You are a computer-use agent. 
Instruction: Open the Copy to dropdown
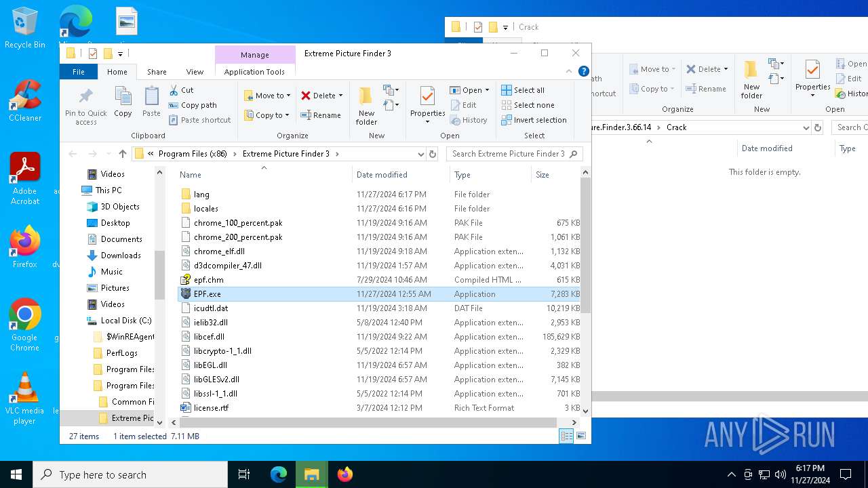click(267, 115)
